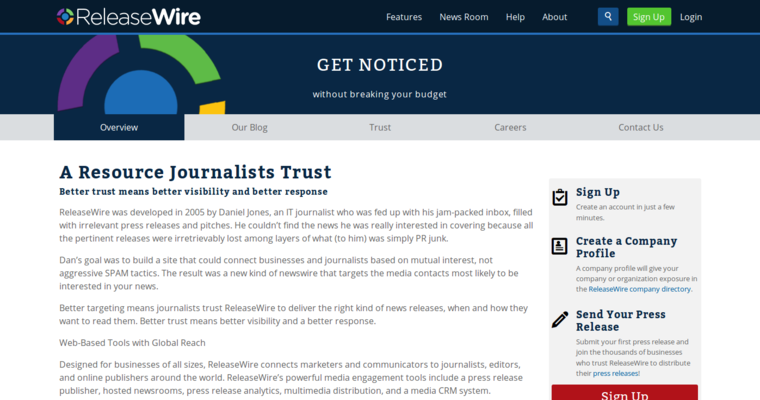Click the paragraph beginning 'Better targeting means journalists'
The image size is (760, 400).
coord(294,314)
